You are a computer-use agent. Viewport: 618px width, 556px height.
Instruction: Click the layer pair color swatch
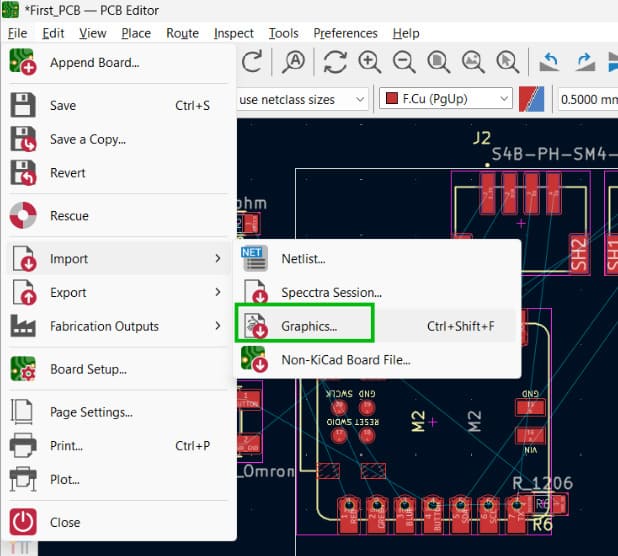[531, 99]
